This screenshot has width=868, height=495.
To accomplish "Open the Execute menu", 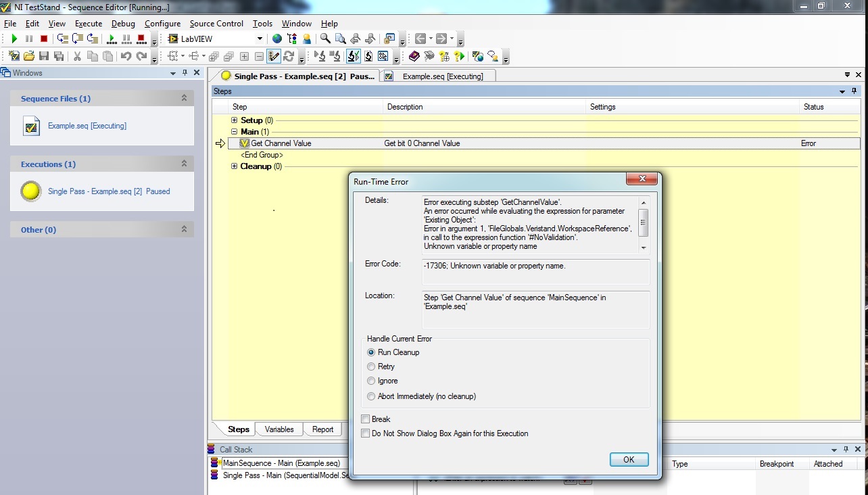I will pos(89,24).
